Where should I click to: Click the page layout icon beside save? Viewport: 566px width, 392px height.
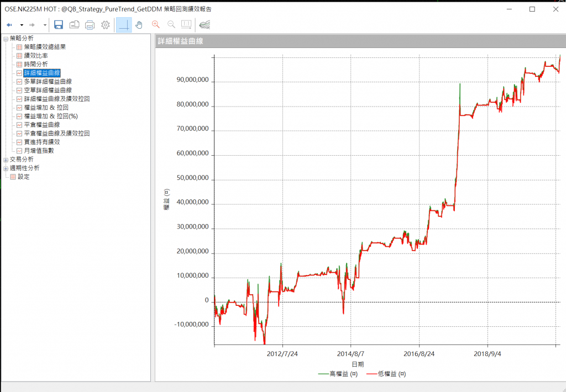(75, 25)
